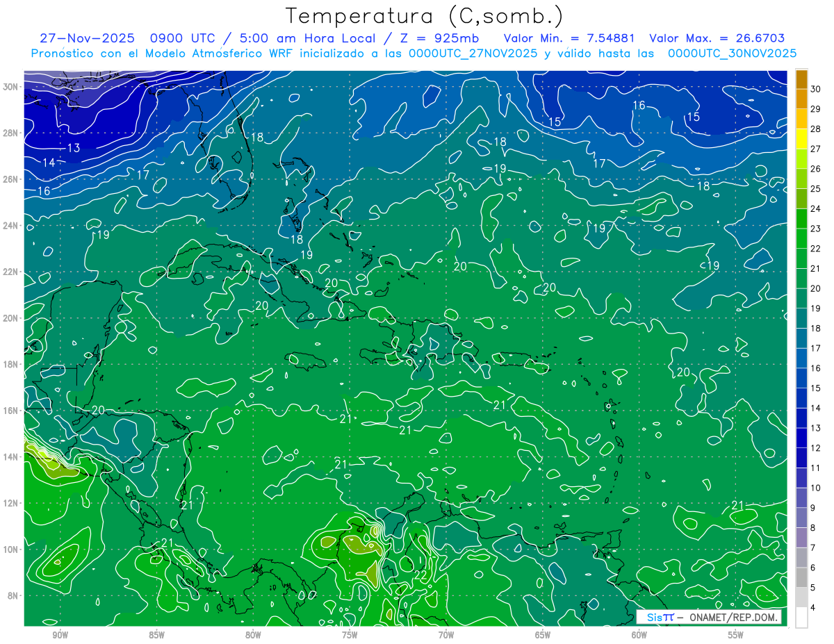Click the dark orange swatch atop the color legend
This screenshot has height=644, width=834.
(801, 80)
